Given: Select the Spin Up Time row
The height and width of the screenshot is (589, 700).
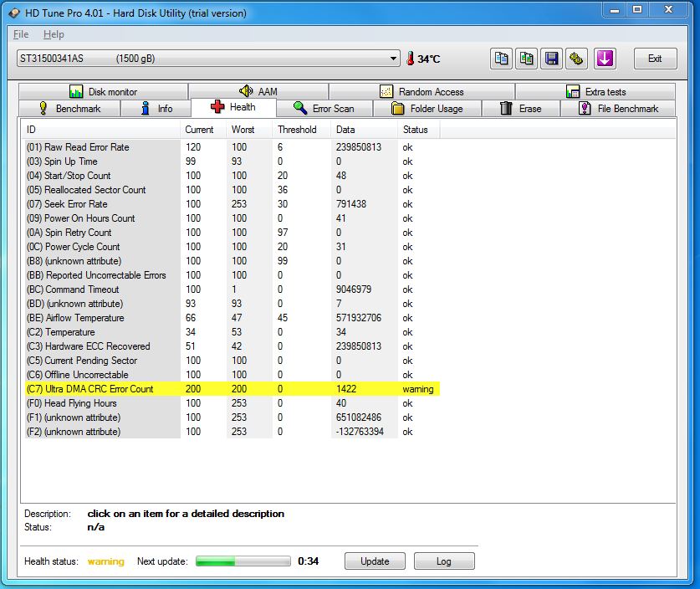Looking at the screenshot, I should pos(232,161).
